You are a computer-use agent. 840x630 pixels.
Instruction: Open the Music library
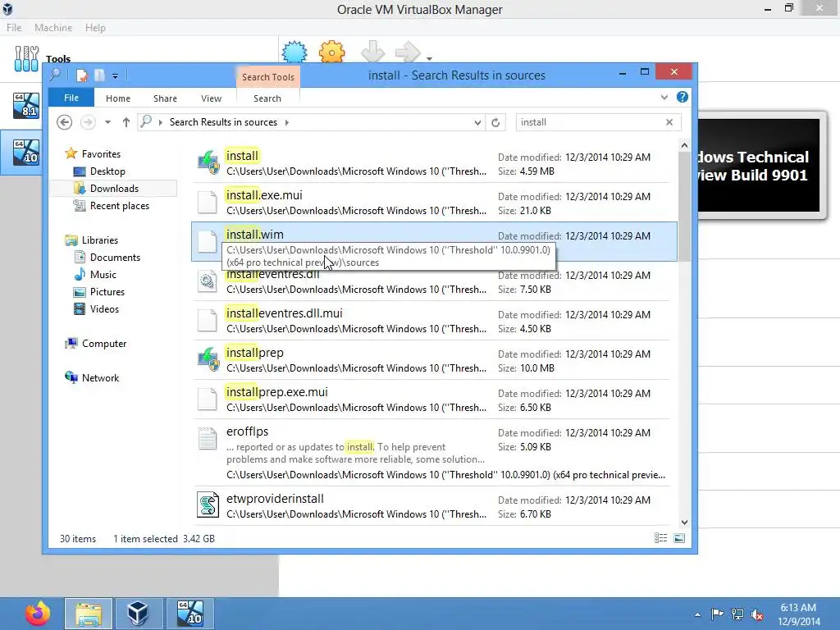click(x=103, y=274)
